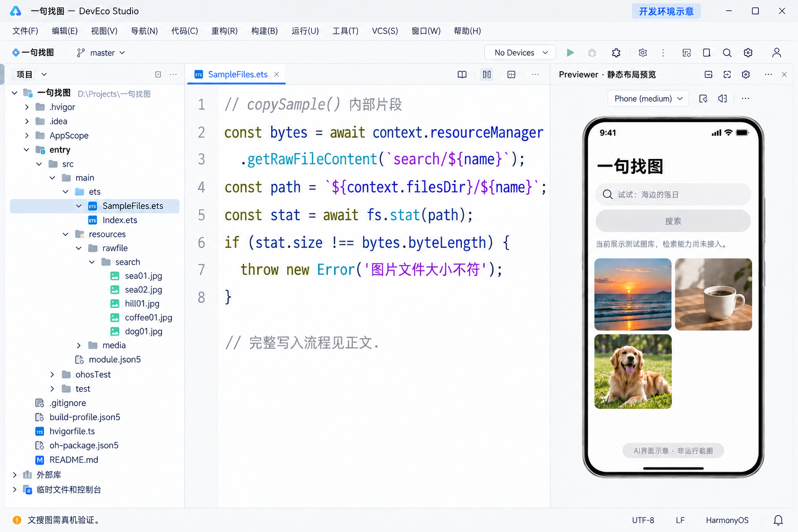This screenshot has height=532, width=798.
Task: Select the coffee cup thumbnail in preview
Action: pos(713,294)
